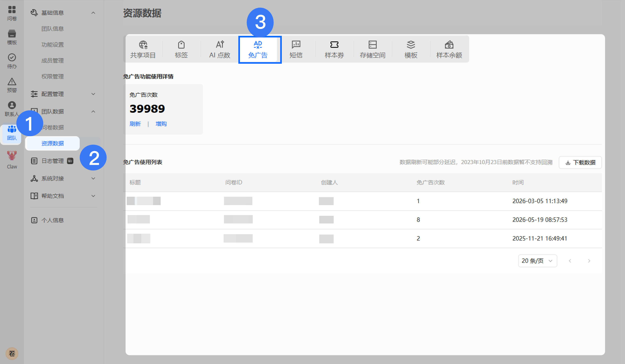Click the premium badge beside 日志管理

[x=70, y=161]
